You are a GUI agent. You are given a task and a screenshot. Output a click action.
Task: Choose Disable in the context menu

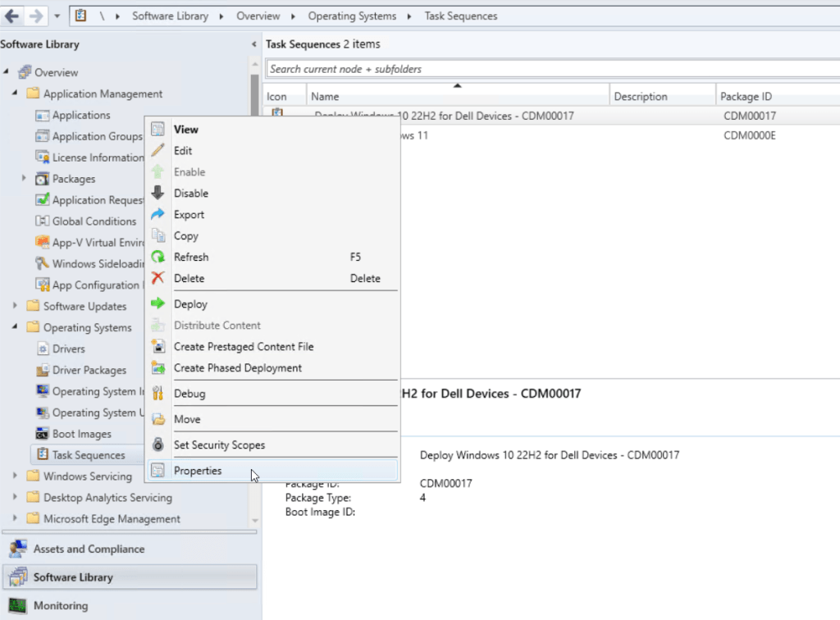pos(191,194)
